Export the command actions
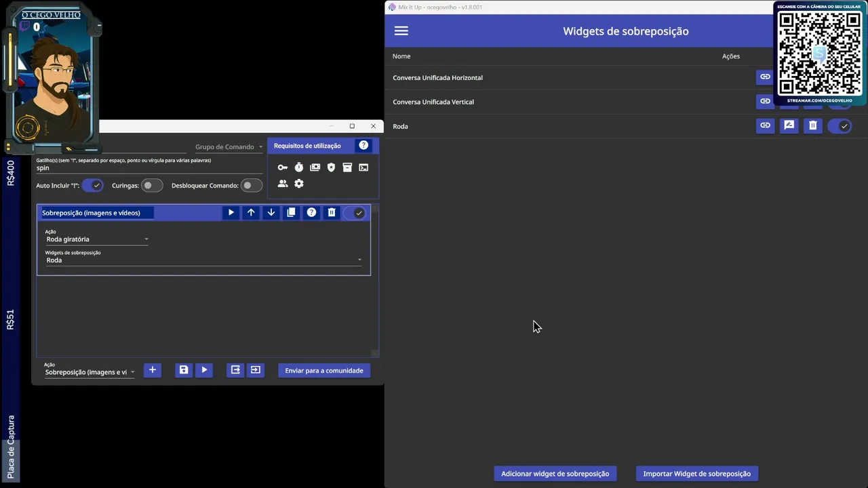 (235, 370)
